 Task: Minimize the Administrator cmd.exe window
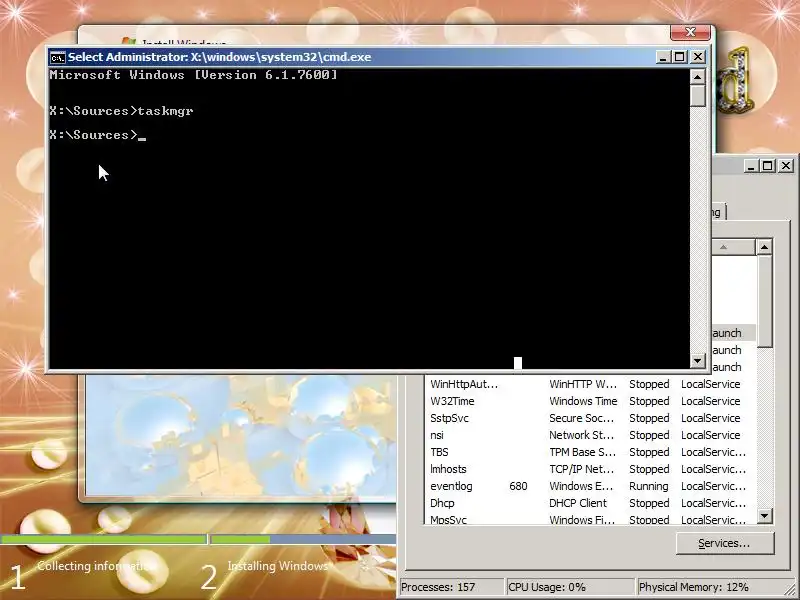tap(663, 57)
